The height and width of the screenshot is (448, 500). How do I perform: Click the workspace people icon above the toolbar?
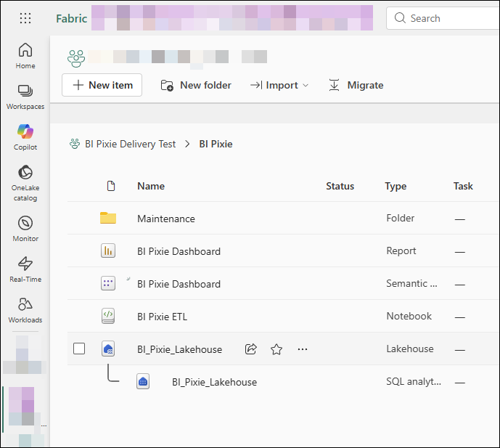click(x=76, y=59)
